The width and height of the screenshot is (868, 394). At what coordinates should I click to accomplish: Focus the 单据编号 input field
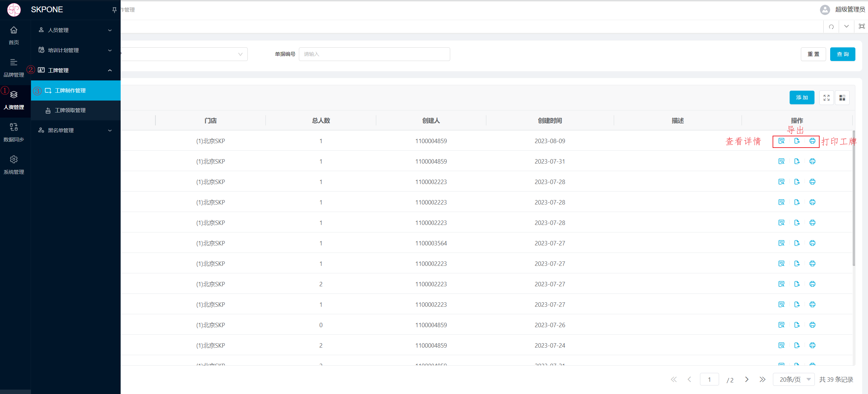tap(374, 54)
